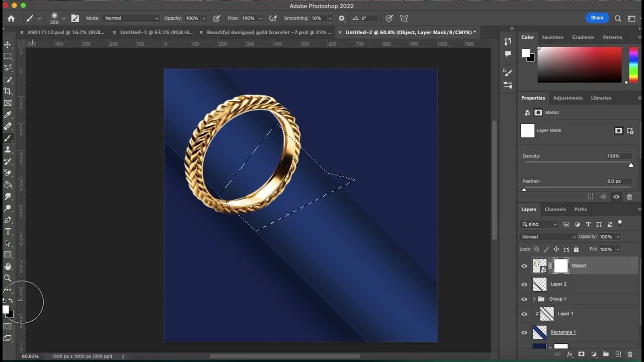Open layer blending mode dropdown

tap(548, 237)
